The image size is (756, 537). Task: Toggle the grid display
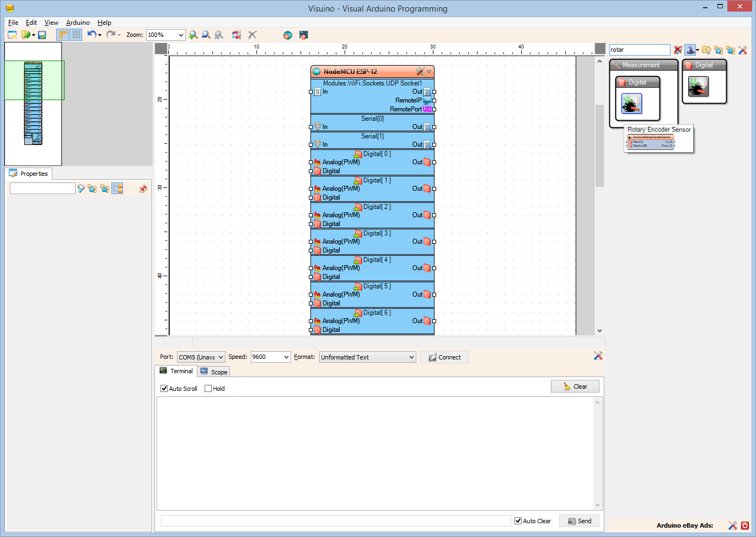(75, 34)
